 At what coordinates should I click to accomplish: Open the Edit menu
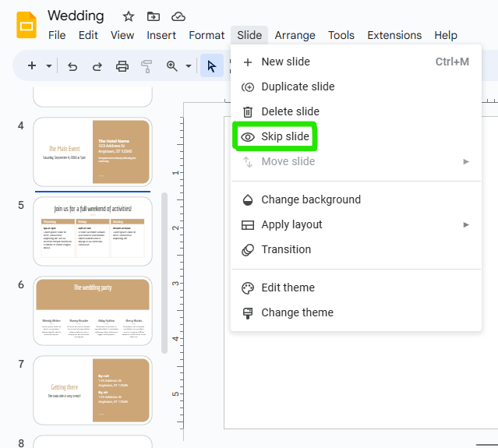coord(88,35)
